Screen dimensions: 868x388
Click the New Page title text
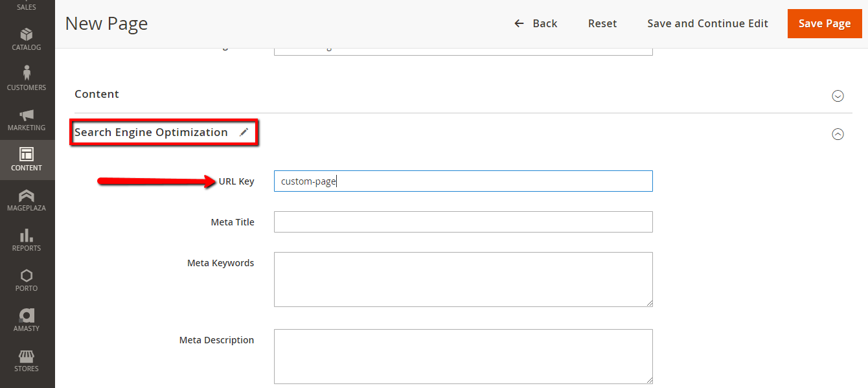(x=106, y=24)
